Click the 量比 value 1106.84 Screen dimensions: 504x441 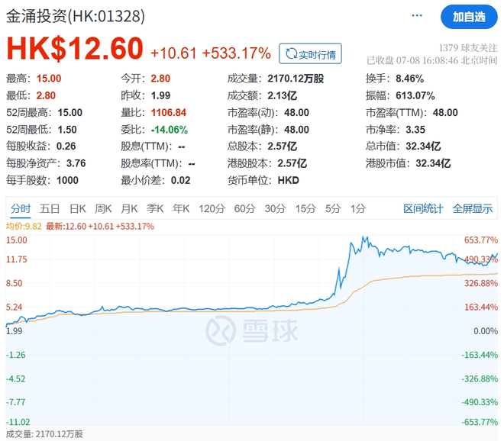coord(169,112)
